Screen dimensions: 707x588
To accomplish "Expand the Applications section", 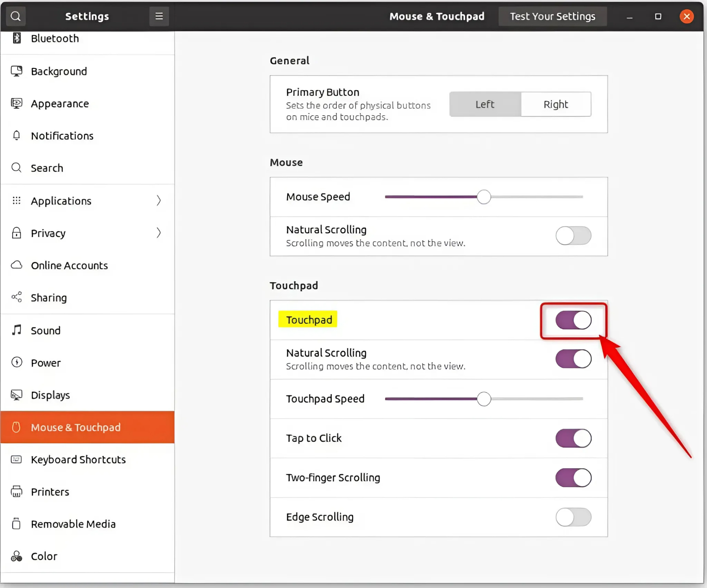I will (159, 201).
